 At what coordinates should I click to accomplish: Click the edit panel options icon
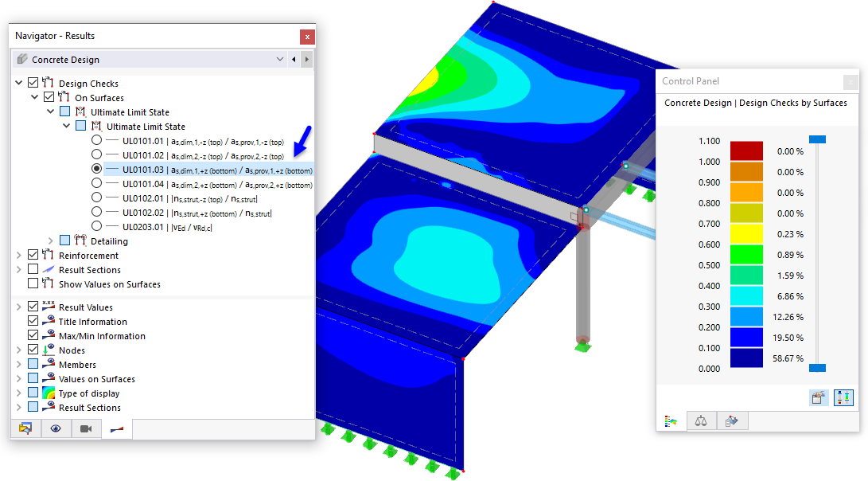tap(731, 420)
